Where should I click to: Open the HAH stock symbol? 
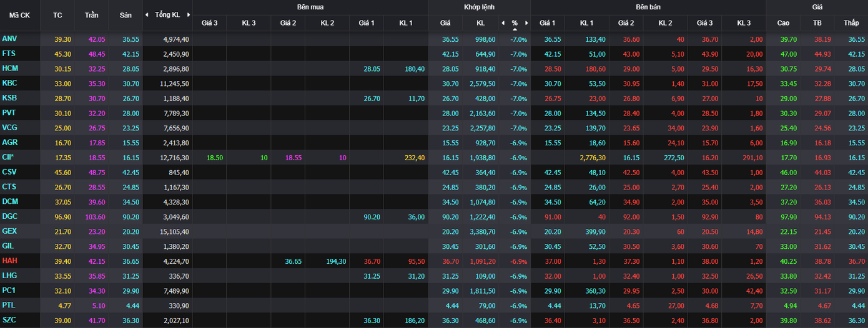(9, 261)
